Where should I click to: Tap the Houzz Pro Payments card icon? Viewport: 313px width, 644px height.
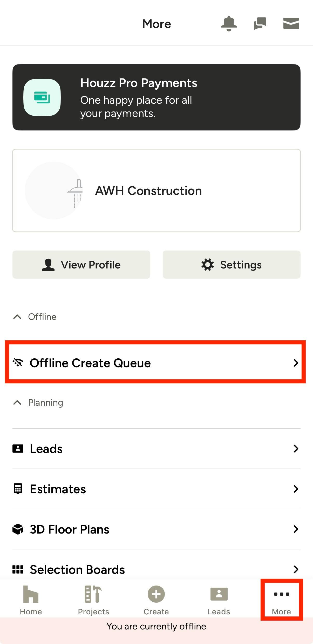click(x=42, y=97)
